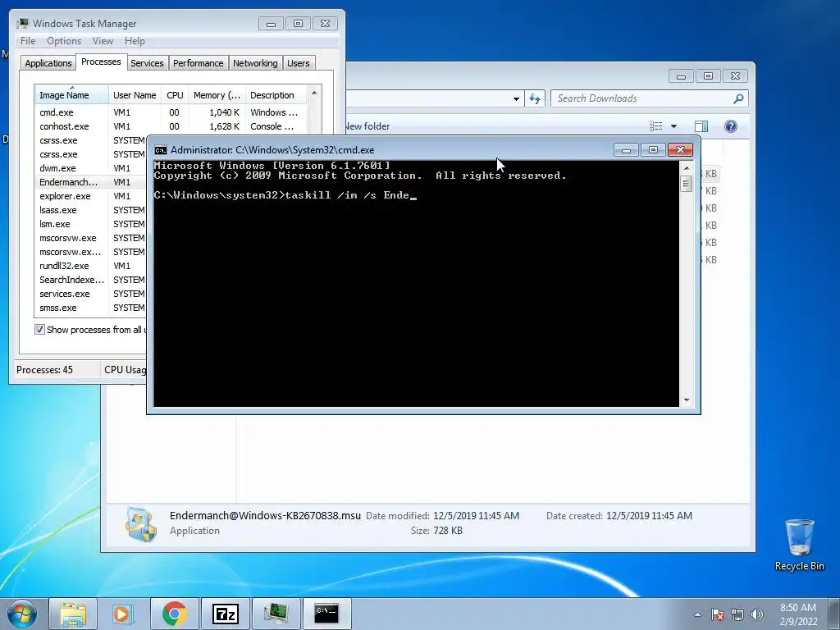The image size is (840, 630).
Task: Select the lsass.exe process row
Action: coord(90,210)
